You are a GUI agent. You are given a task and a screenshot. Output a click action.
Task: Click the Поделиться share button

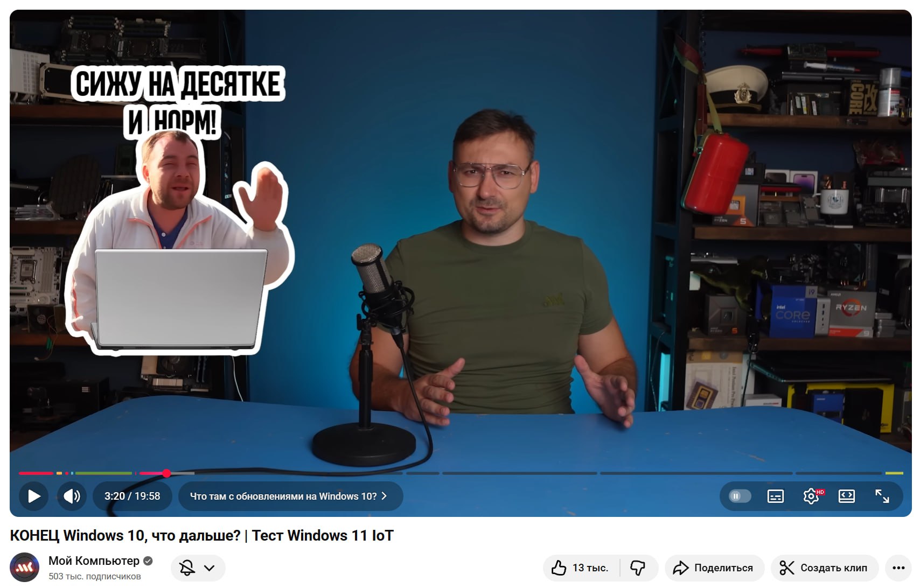714,568
